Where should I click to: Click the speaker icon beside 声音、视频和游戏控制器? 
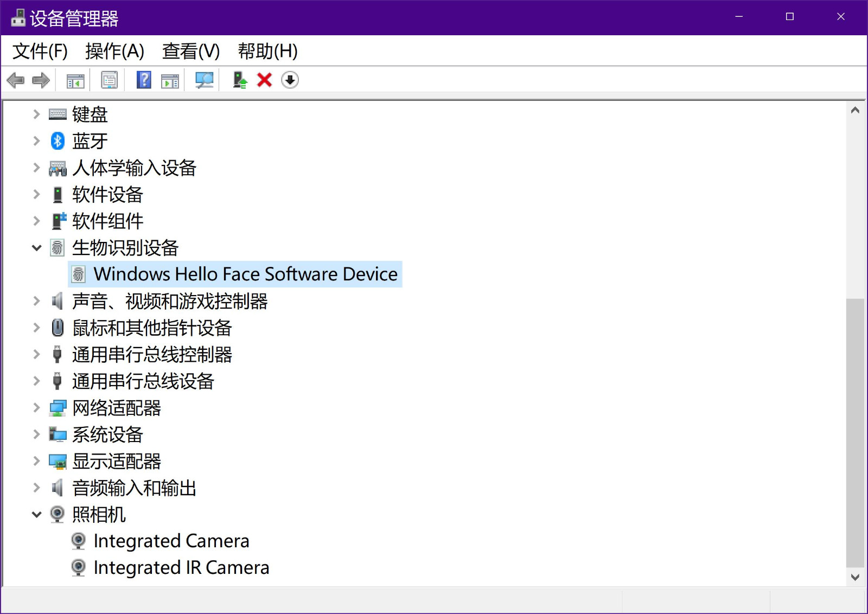(57, 300)
